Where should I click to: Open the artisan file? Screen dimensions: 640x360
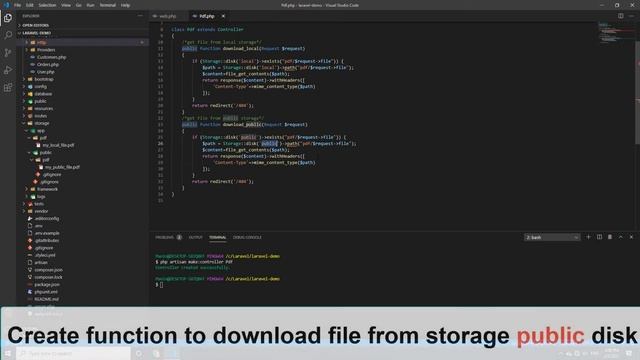point(41,262)
